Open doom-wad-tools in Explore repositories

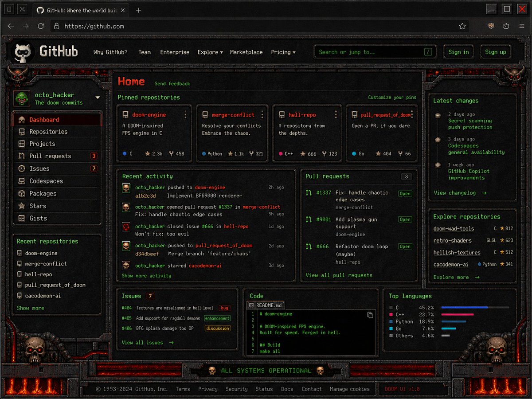coord(454,229)
